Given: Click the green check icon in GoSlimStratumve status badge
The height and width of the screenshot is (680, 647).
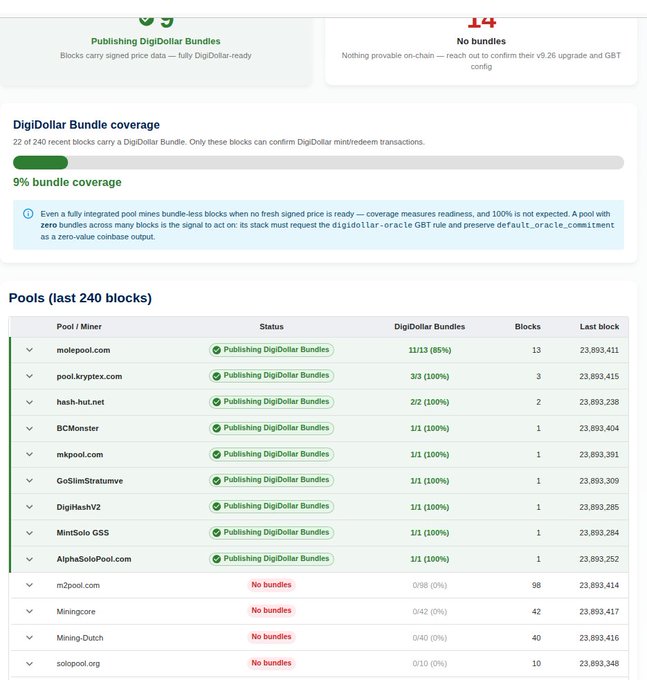Looking at the screenshot, I should coord(217,481).
